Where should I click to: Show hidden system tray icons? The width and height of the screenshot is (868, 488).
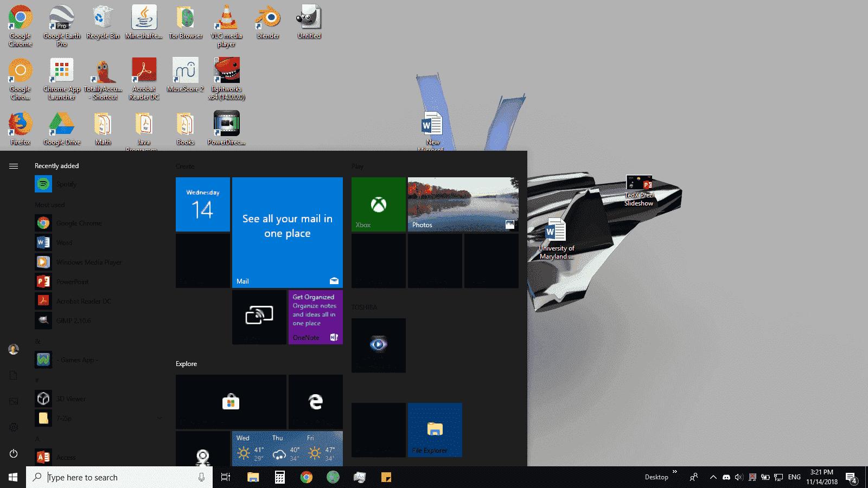pyautogui.click(x=713, y=477)
